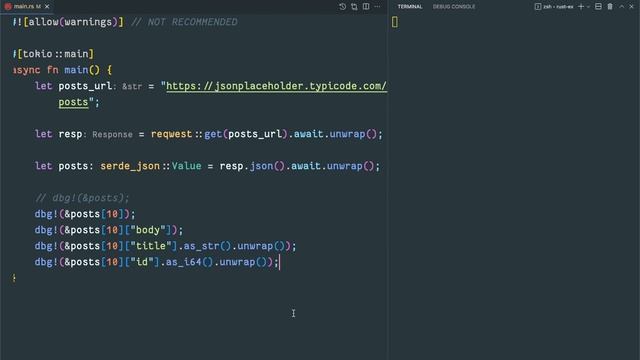The height and width of the screenshot is (360, 640).
Task: Split the editor to the right
Action: pos(366,7)
